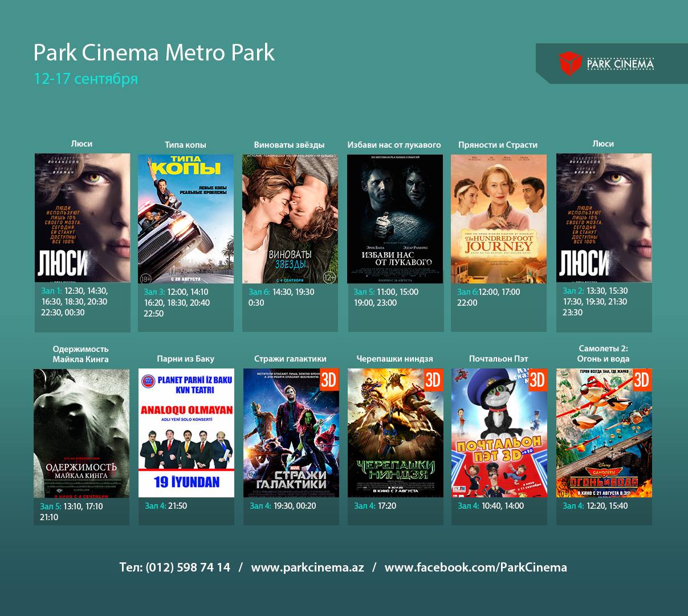Open the Hundred-Foot Journey poster
The height and width of the screenshot is (616, 688).
tap(499, 219)
